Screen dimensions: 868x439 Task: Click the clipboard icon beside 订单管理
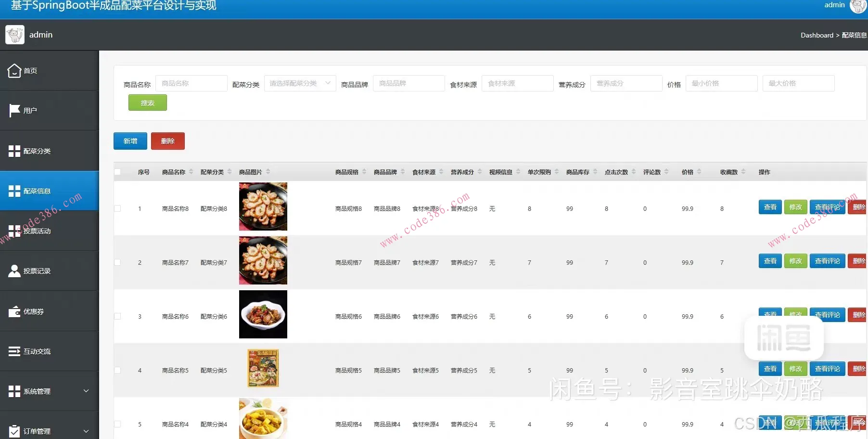(x=14, y=431)
